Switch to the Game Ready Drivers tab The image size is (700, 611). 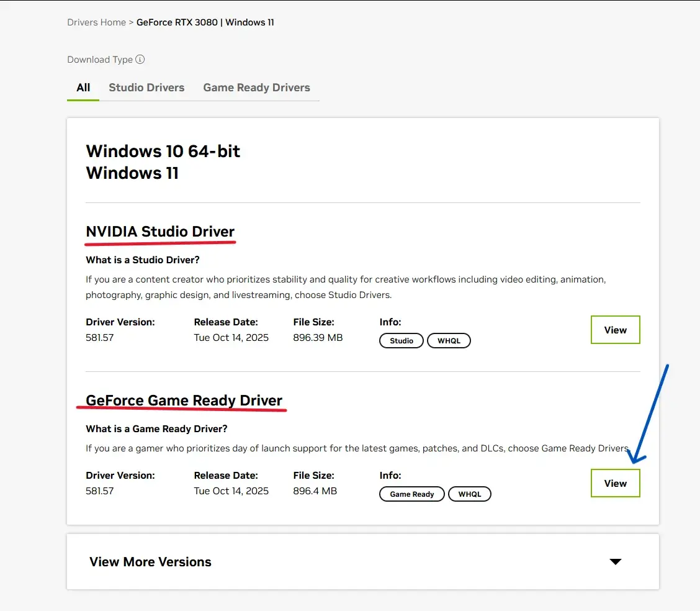(256, 88)
